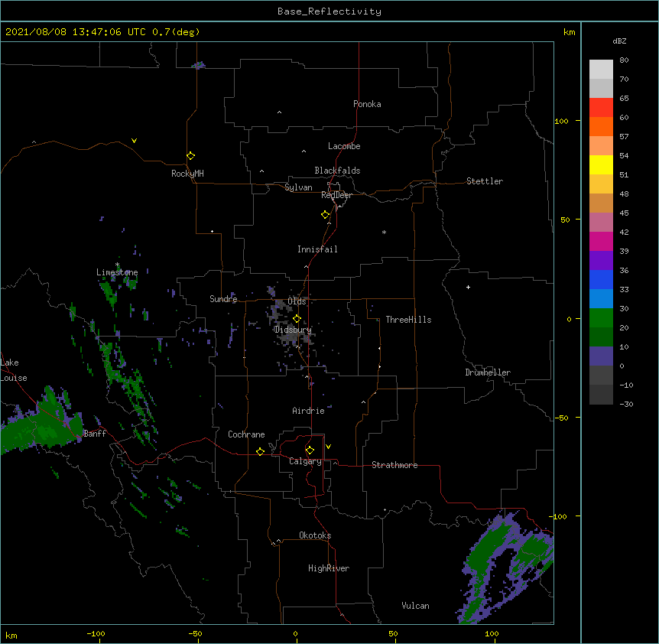Viewport: 659px width, 644px height.
Task: Pick the light gray 80 dBZ legend swatch
Action: (x=601, y=69)
